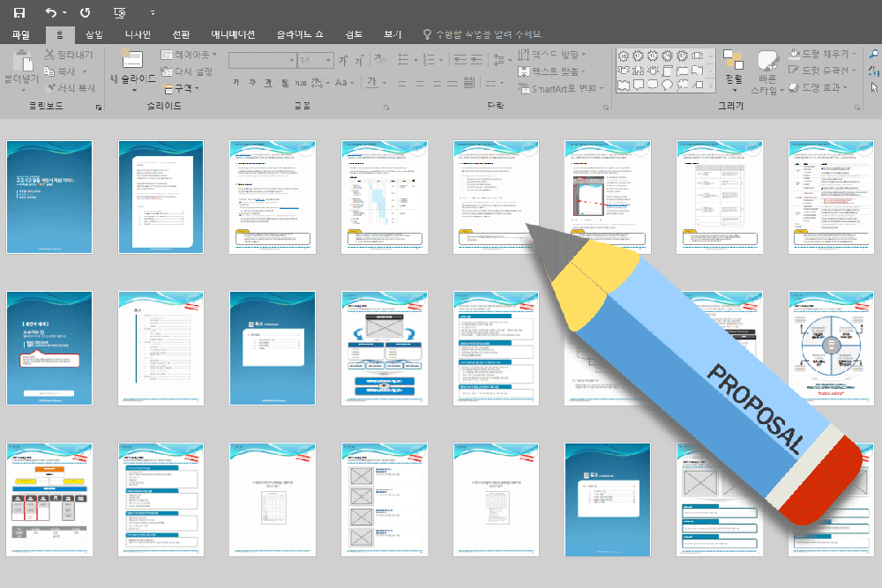Image resolution: width=882 pixels, height=588 pixels.
Task: Toggle text shadow (S) formatting
Action: pyautogui.click(x=284, y=83)
